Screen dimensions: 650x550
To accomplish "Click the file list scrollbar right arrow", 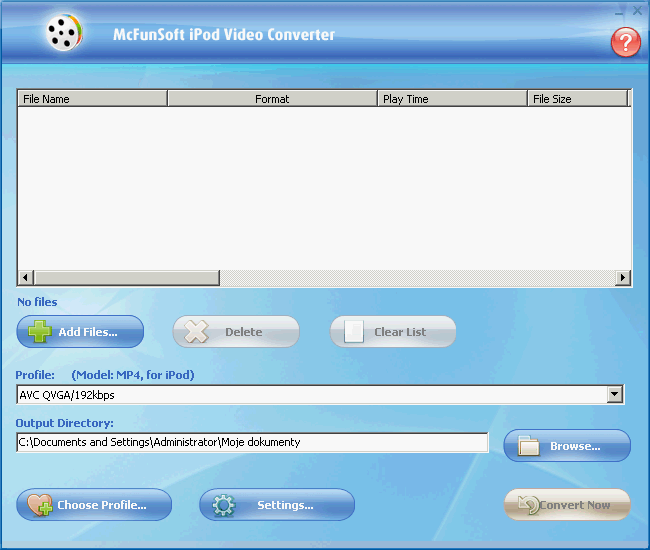I will (x=623, y=277).
